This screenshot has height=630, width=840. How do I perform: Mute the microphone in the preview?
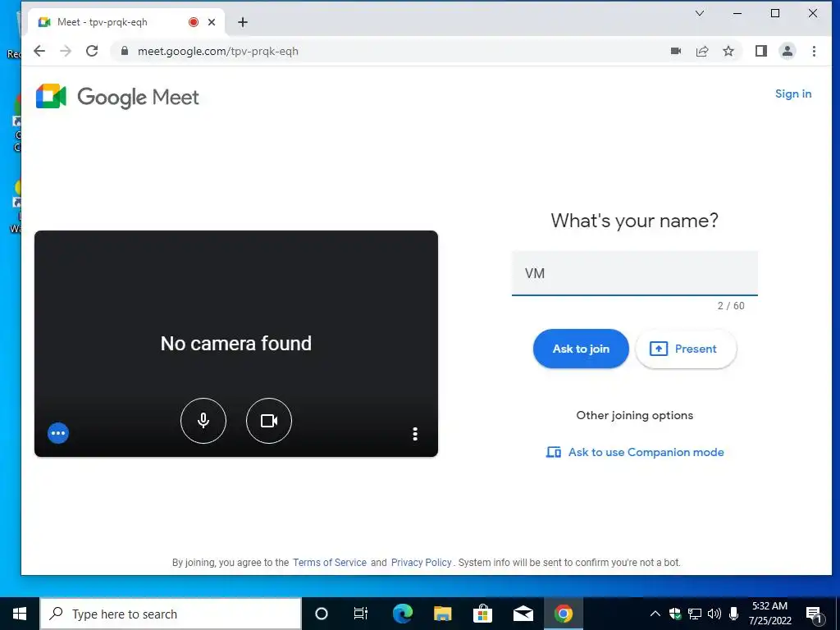click(x=203, y=421)
